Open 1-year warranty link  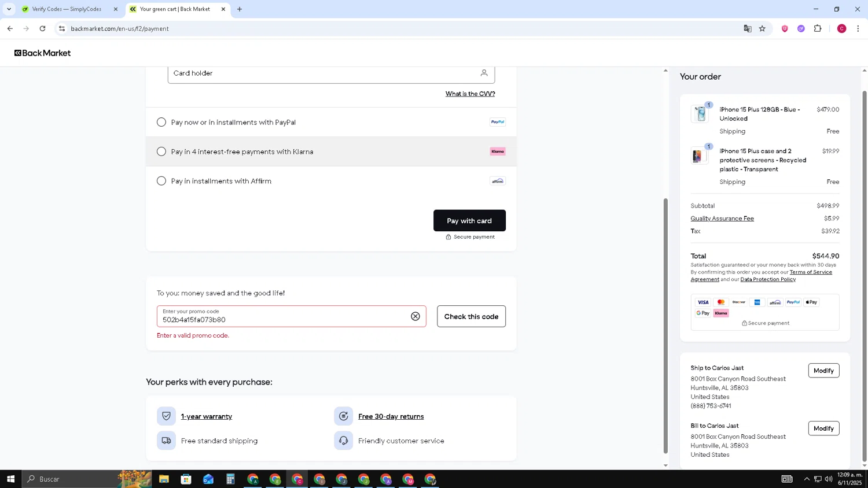(206, 416)
